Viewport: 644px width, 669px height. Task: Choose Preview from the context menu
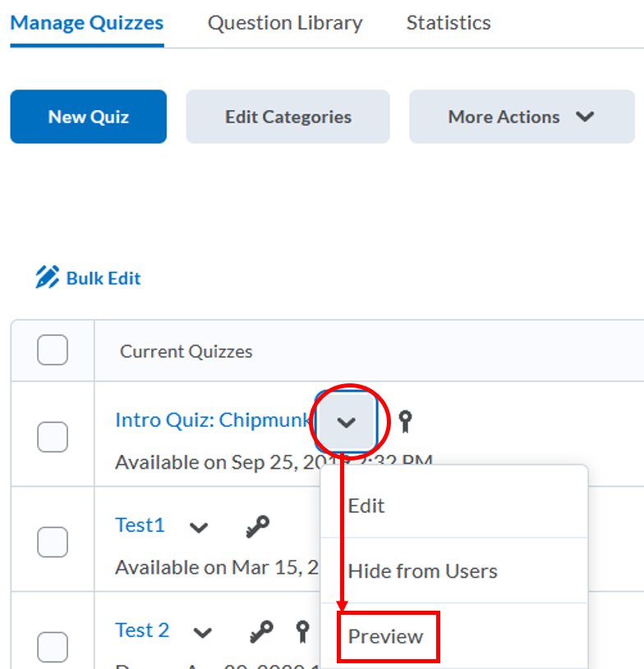[386, 636]
